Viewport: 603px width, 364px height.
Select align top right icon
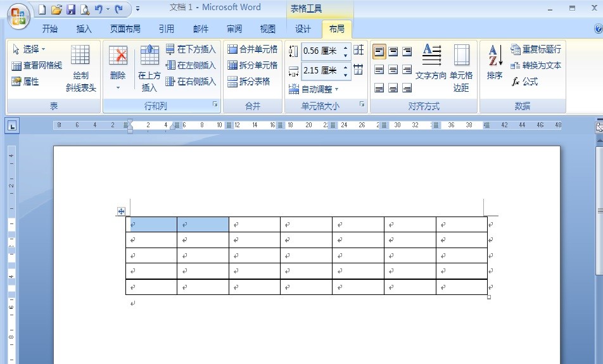coord(407,51)
